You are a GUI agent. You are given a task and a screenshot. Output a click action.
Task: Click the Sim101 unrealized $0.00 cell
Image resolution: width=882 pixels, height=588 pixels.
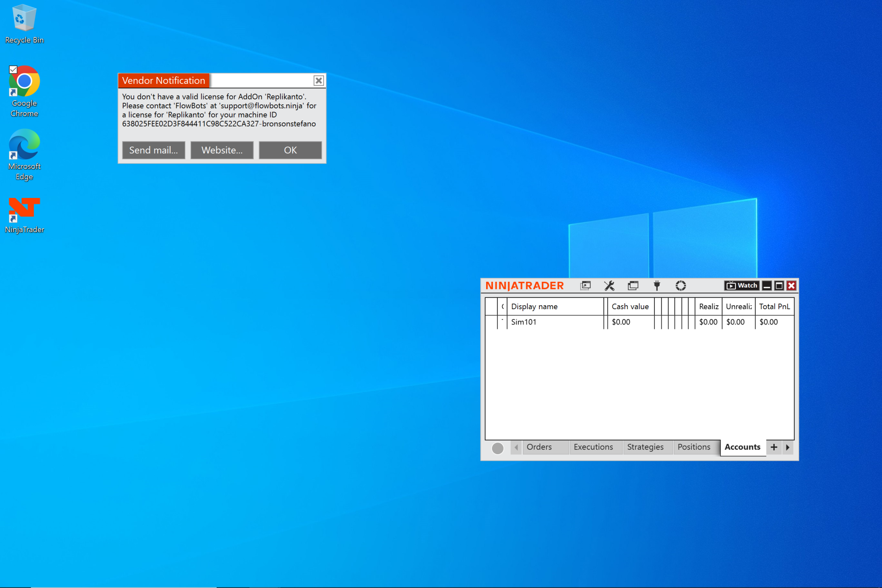738,322
